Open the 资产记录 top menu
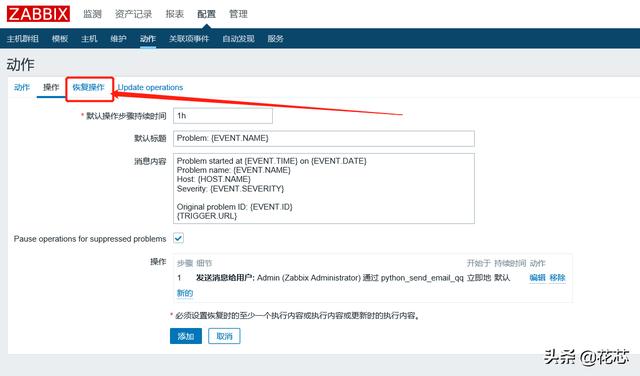640x376 pixels. (133, 14)
